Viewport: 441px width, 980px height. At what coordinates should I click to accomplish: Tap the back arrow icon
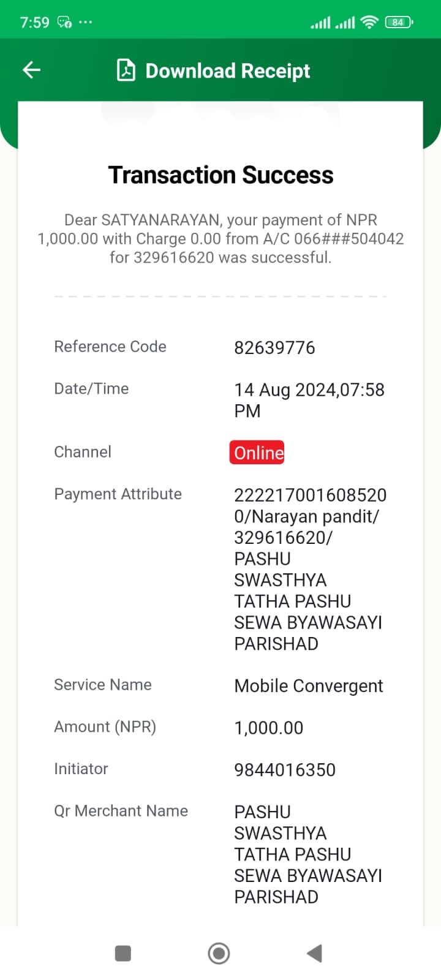click(31, 70)
